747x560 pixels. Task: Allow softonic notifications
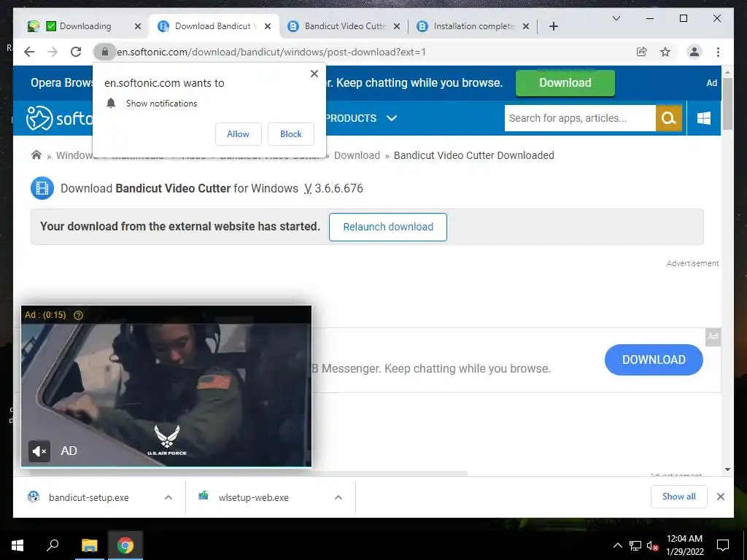coord(239,134)
